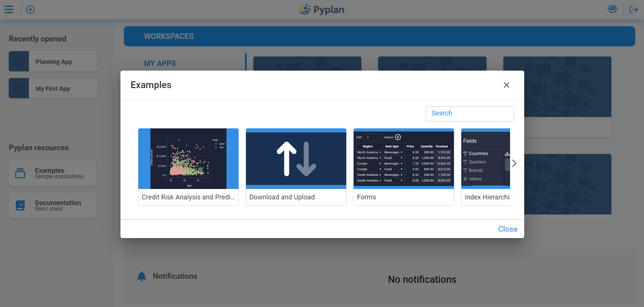
Task: Click the Planning App tile icon
Action: pyautogui.click(x=19, y=61)
